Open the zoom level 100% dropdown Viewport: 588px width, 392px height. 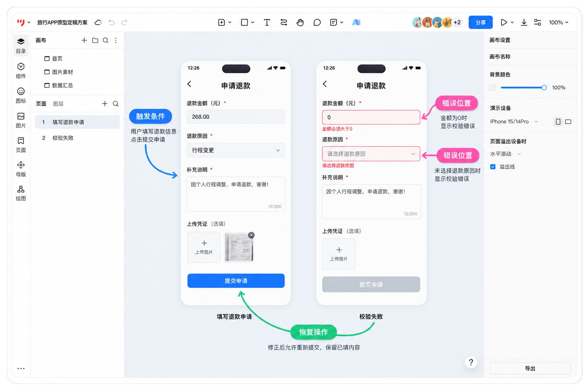pyautogui.click(x=559, y=23)
